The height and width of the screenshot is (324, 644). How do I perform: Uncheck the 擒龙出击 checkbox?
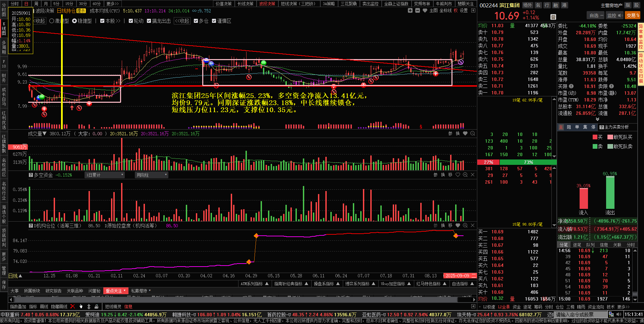(149, 21)
